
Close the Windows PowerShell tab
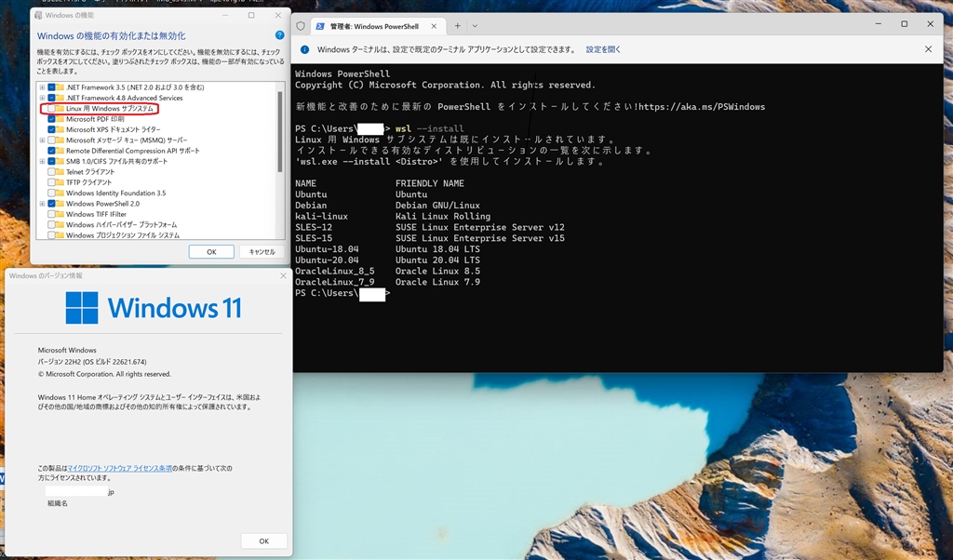(434, 26)
